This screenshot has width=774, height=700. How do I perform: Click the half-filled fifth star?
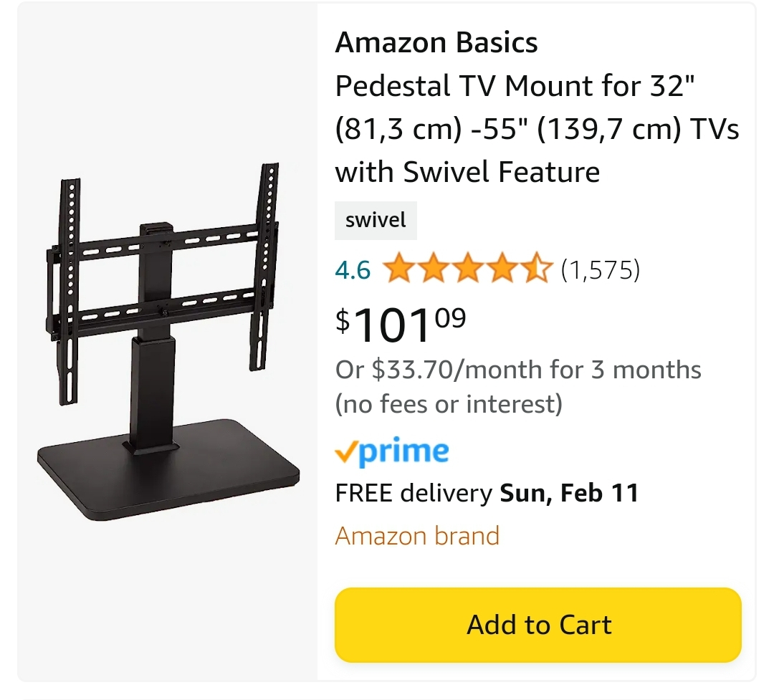(536, 268)
